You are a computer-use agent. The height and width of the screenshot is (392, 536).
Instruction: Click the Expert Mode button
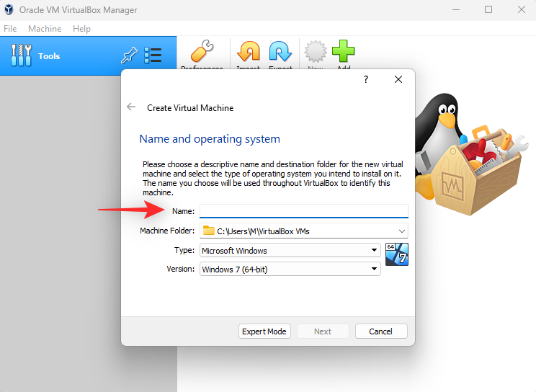point(264,331)
